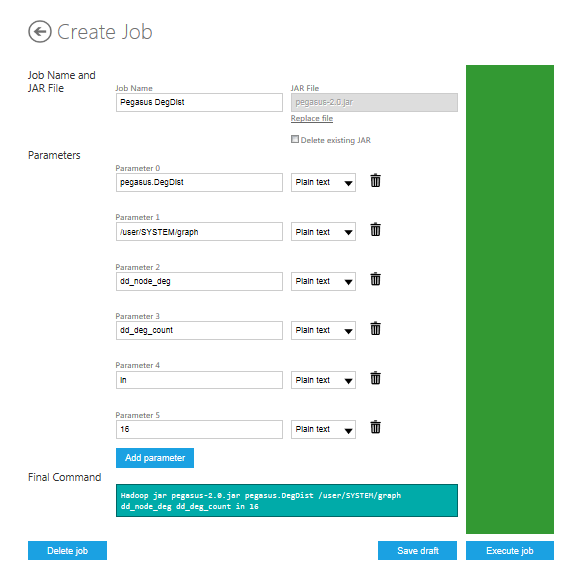Click the Add parameter button
574x579 pixels.
(x=155, y=458)
